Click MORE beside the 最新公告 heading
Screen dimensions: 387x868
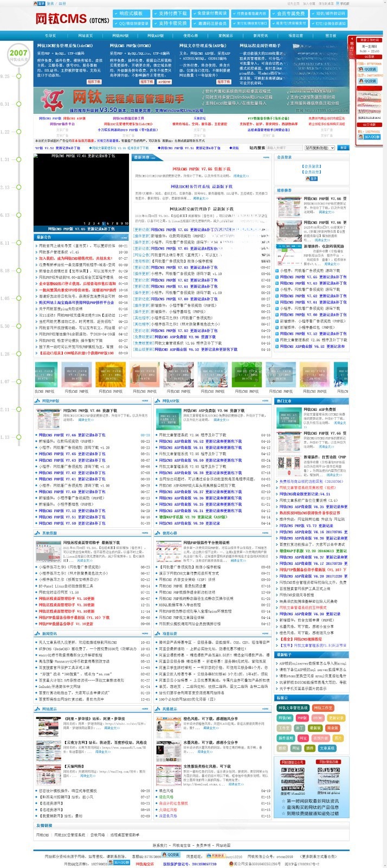click(125, 237)
